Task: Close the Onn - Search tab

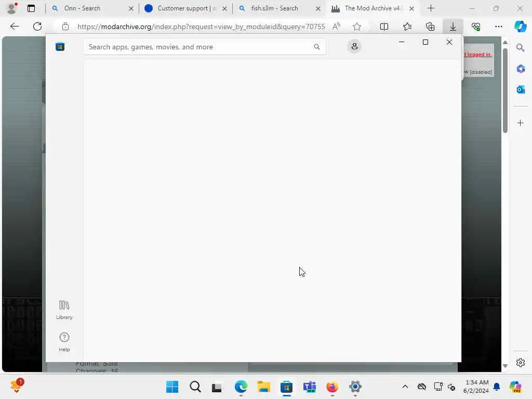Action: pos(131,8)
